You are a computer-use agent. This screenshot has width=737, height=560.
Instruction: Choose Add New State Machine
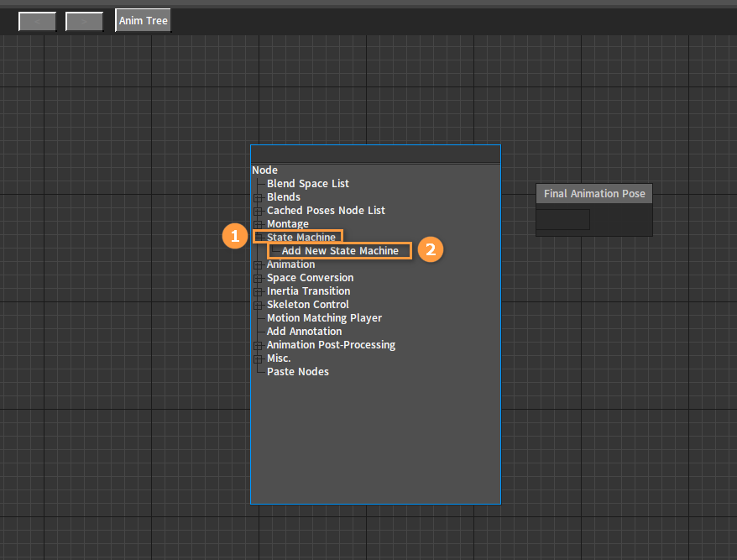tap(340, 250)
